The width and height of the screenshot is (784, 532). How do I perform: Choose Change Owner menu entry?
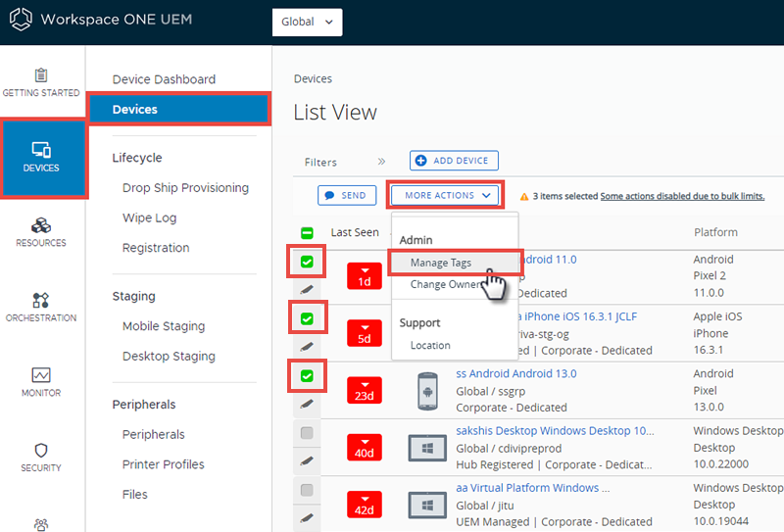446,284
